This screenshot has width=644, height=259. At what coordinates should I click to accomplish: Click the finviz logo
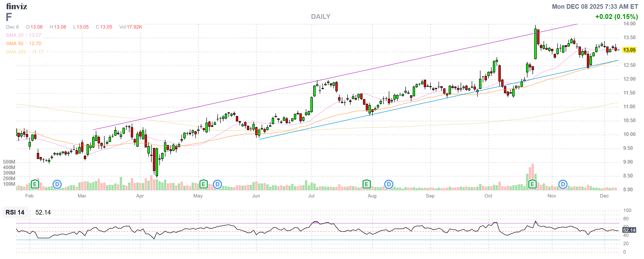pos(17,6)
